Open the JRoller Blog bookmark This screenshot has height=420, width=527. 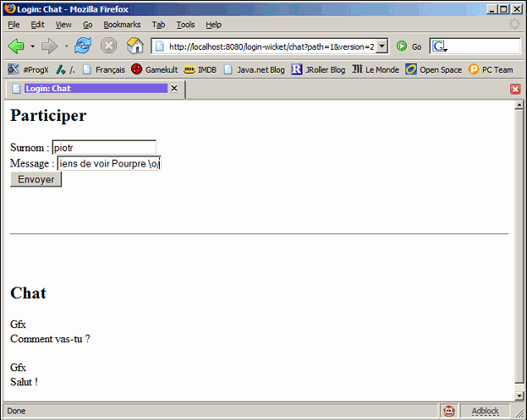(318, 69)
